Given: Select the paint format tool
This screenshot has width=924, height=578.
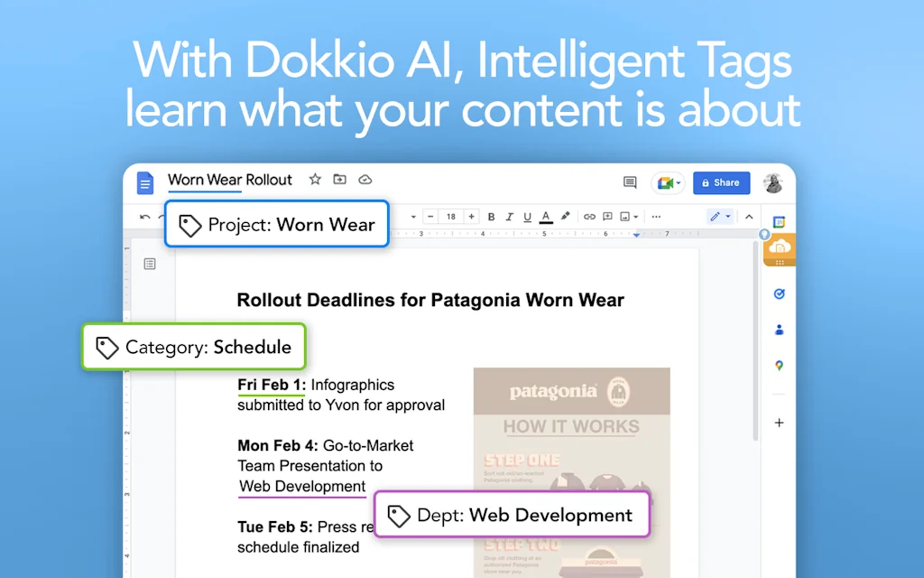Looking at the screenshot, I should point(564,216).
